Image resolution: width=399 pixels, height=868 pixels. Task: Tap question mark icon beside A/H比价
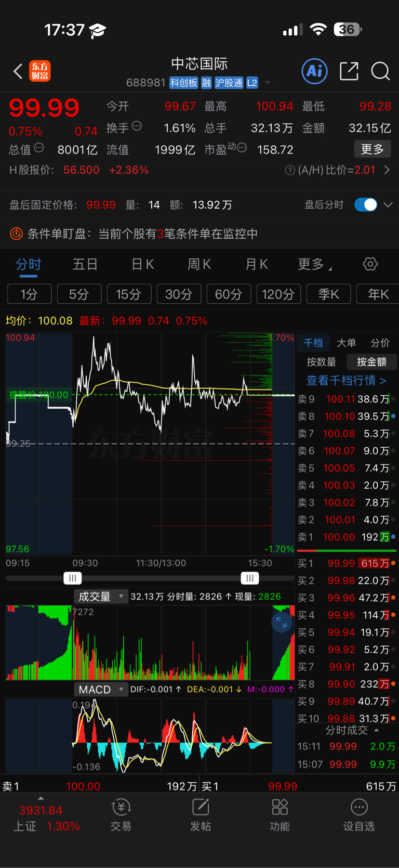pos(290,170)
